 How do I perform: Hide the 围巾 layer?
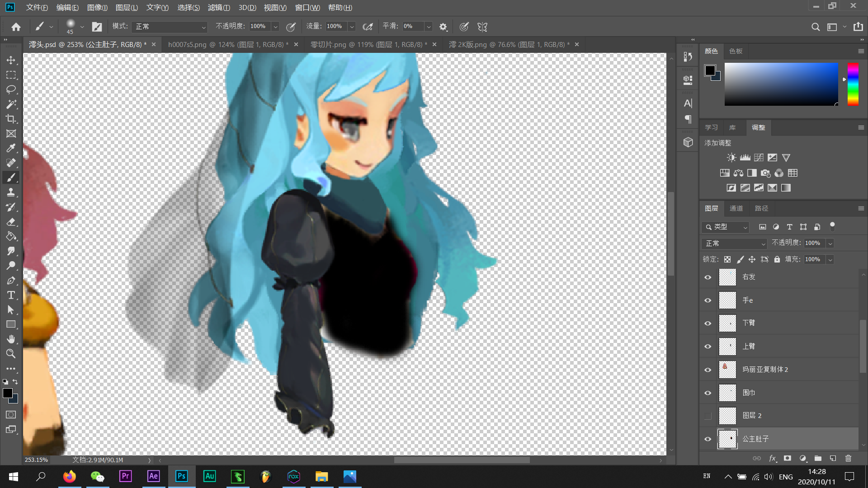click(x=708, y=393)
